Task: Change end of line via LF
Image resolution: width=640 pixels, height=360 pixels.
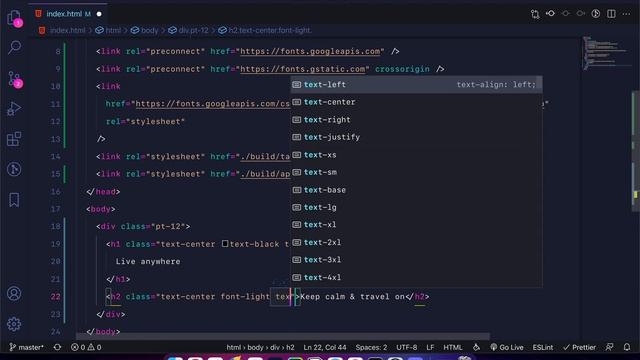Action: point(430,347)
